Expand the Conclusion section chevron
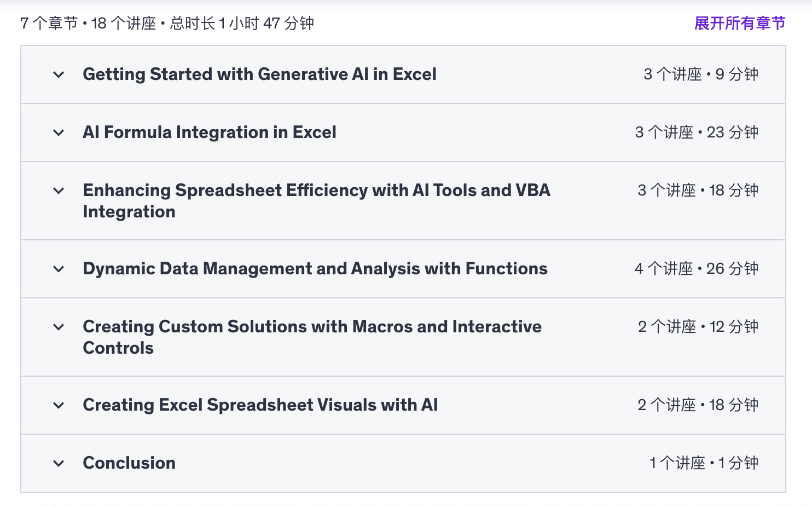The height and width of the screenshot is (507, 812). tap(59, 463)
